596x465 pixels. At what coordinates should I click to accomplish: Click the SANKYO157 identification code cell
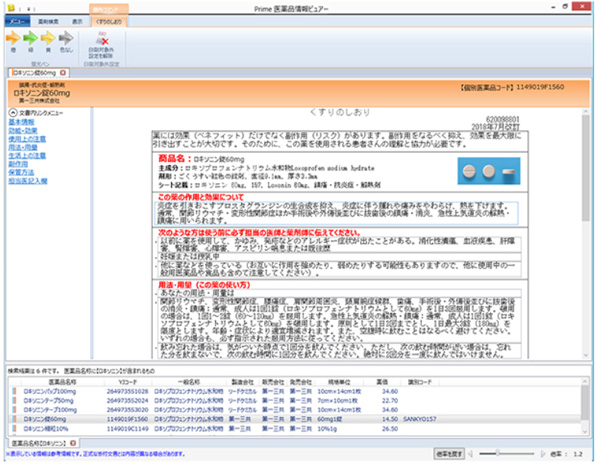(x=420, y=419)
